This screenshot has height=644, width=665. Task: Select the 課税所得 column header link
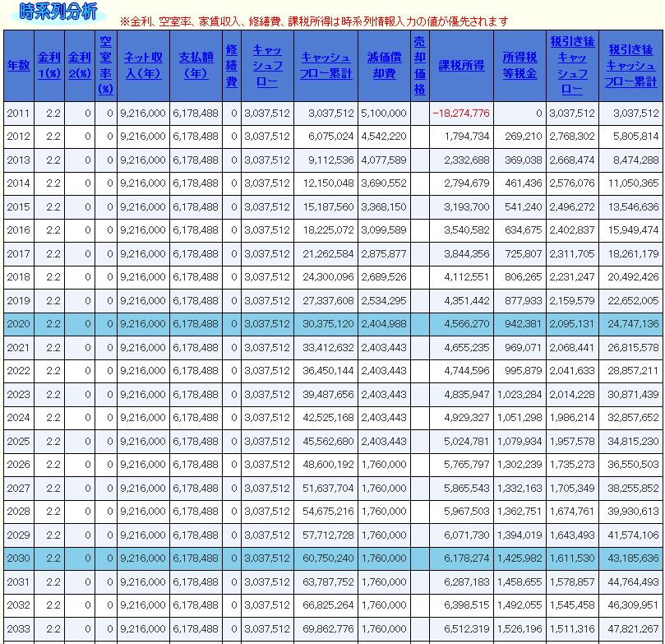460,66
